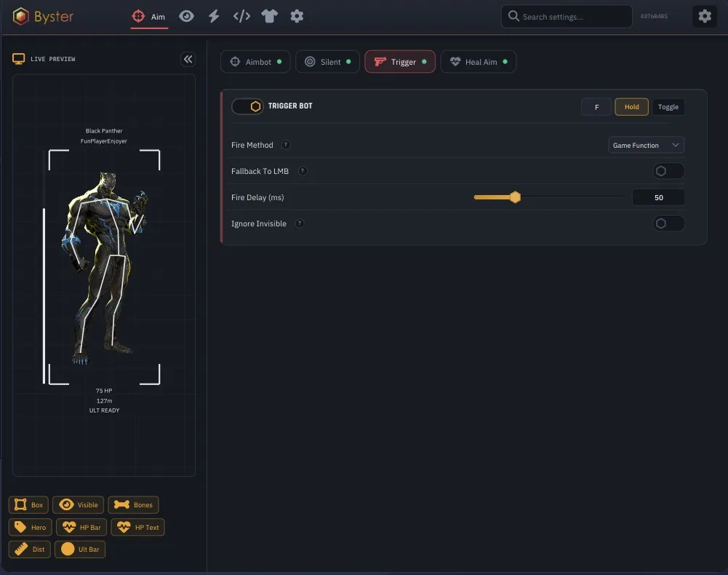This screenshot has height=575, width=728.
Task: Open the t-shirt skins section
Action: (269, 17)
